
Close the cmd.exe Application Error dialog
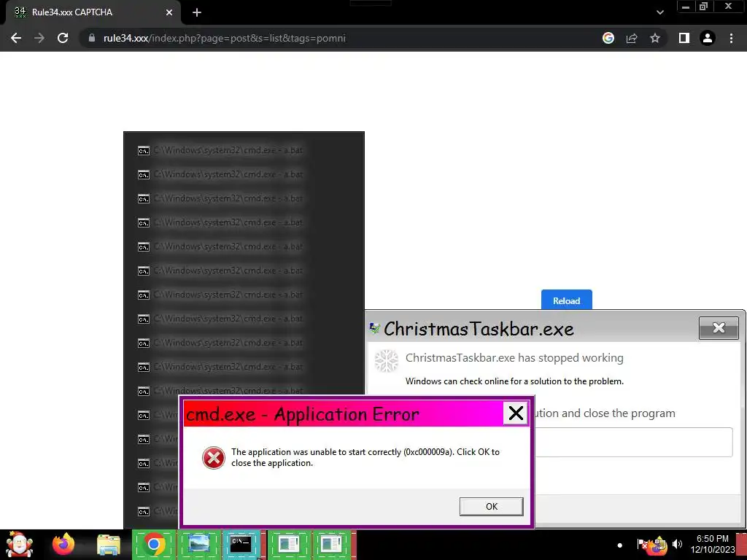(x=516, y=413)
